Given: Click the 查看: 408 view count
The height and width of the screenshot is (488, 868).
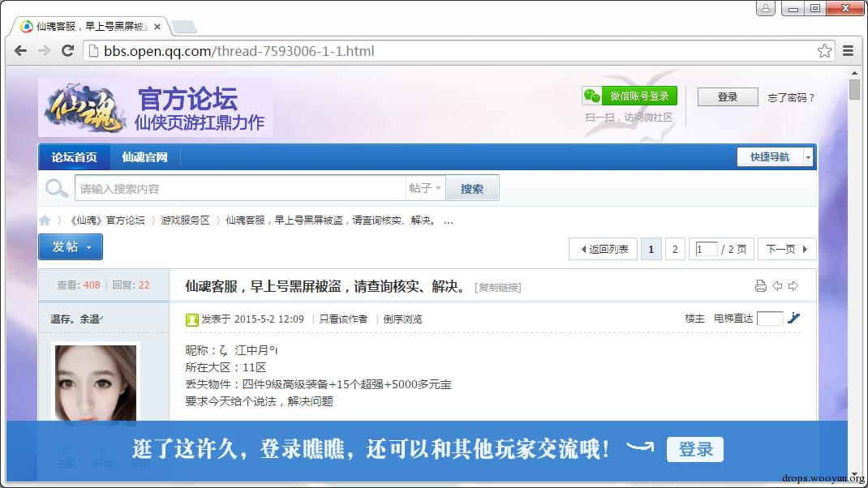Looking at the screenshot, I should point(78,285).
